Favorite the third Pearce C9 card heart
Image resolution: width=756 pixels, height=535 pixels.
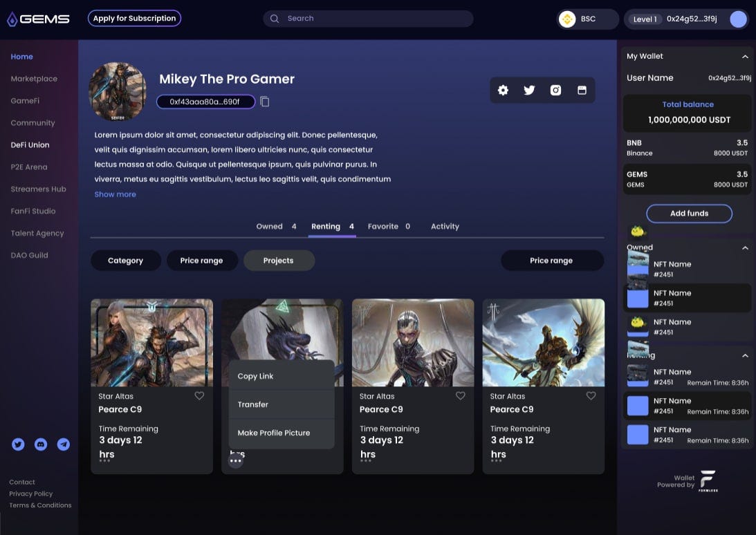[461, 395]
